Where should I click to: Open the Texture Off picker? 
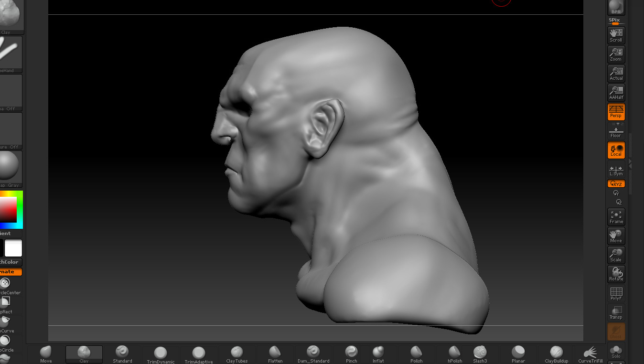click(x=11, y=131)
